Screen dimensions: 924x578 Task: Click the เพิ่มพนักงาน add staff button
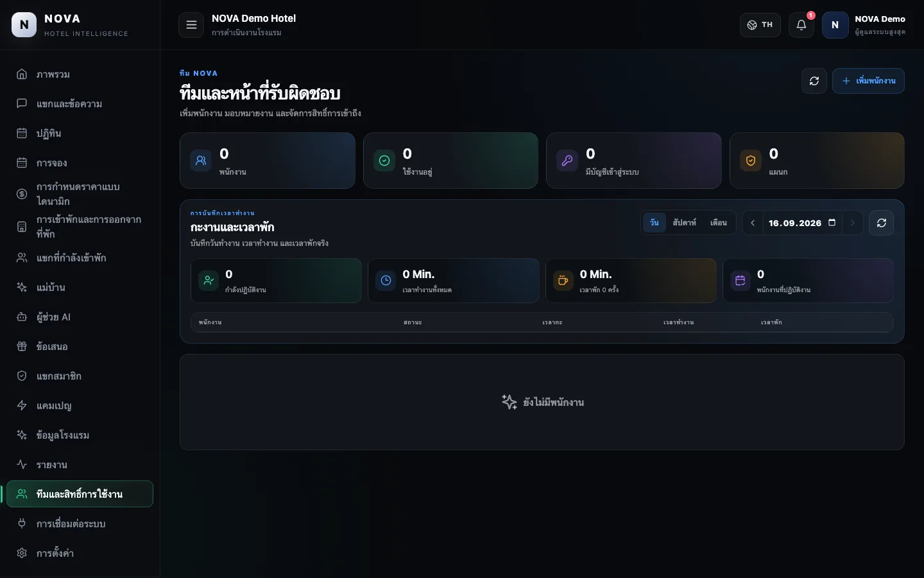point(868,81)
